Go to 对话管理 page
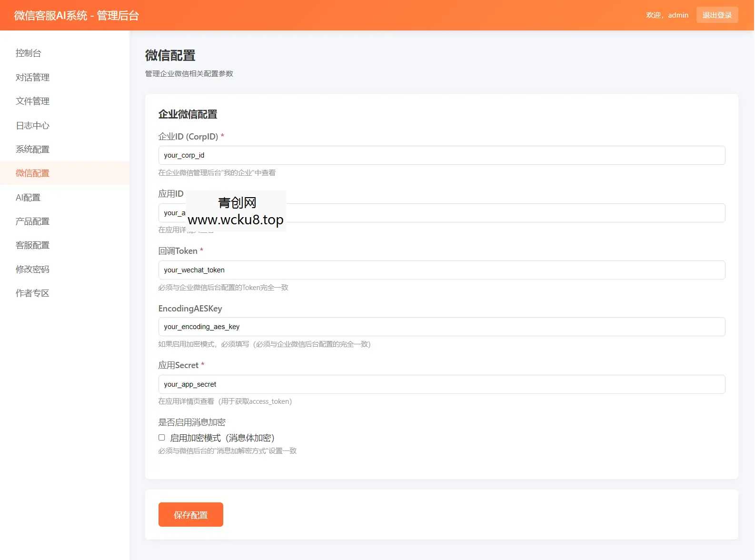The width and height of the screenshot is (755, 560). click(x=65, y=77)
